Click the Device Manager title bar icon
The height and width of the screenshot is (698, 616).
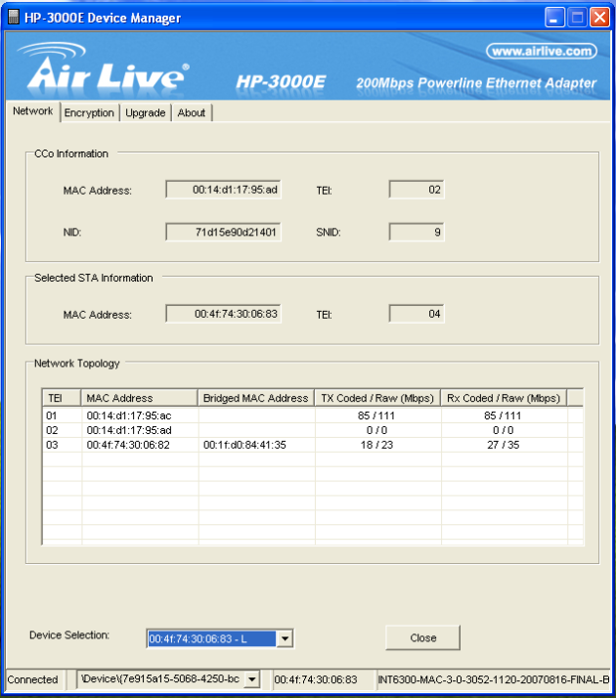[x=14, y=17]
